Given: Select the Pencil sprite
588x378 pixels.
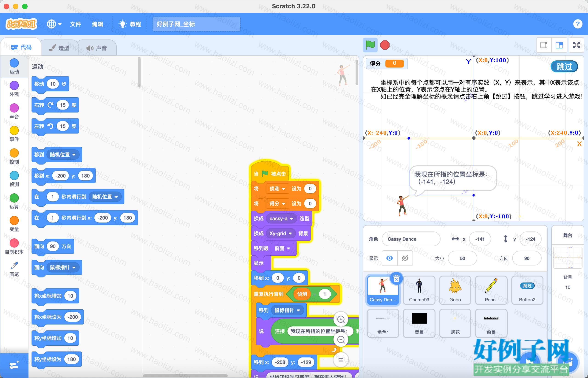Looking at the screenshot, I should coord(491,290).
